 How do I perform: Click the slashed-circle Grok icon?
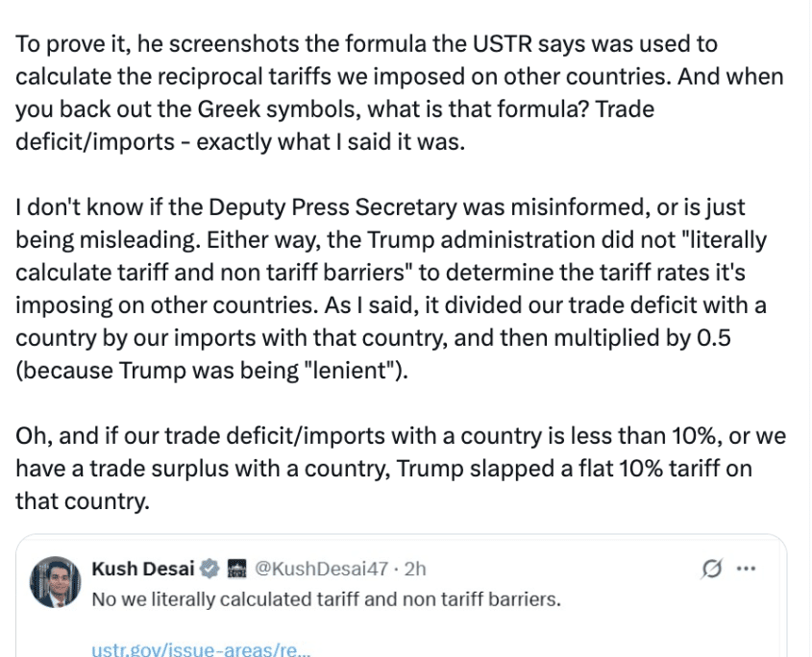tap(712, 569)
